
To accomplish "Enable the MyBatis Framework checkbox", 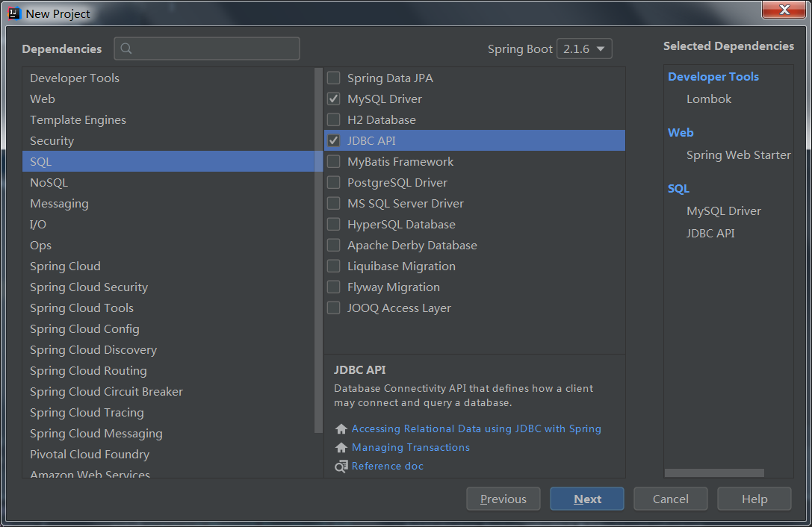I will tap(333, 161).
